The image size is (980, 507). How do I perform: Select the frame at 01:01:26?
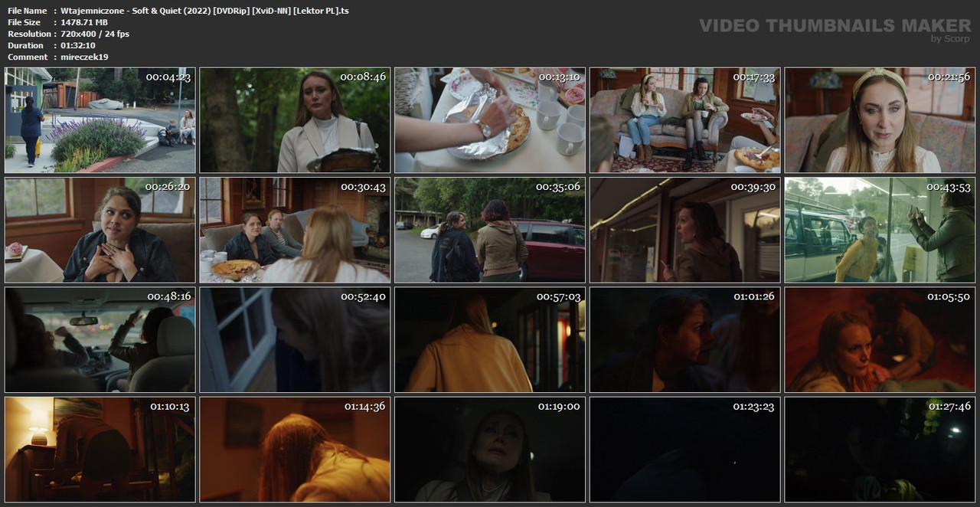click(x=685, y=340)
